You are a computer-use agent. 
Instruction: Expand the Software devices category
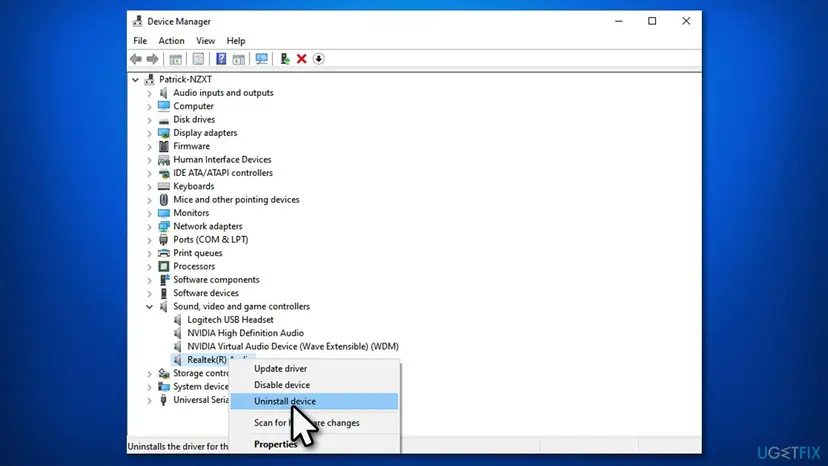tap(149, 294)
